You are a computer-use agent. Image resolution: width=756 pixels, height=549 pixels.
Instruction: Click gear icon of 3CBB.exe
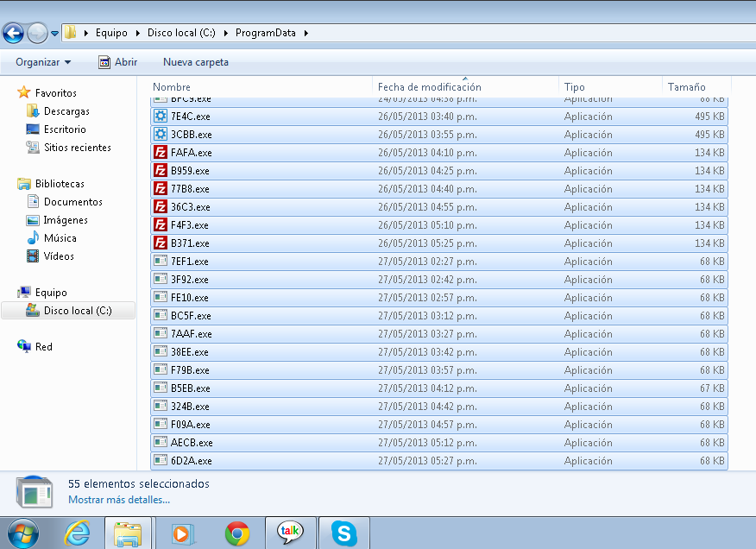[160, 134]
